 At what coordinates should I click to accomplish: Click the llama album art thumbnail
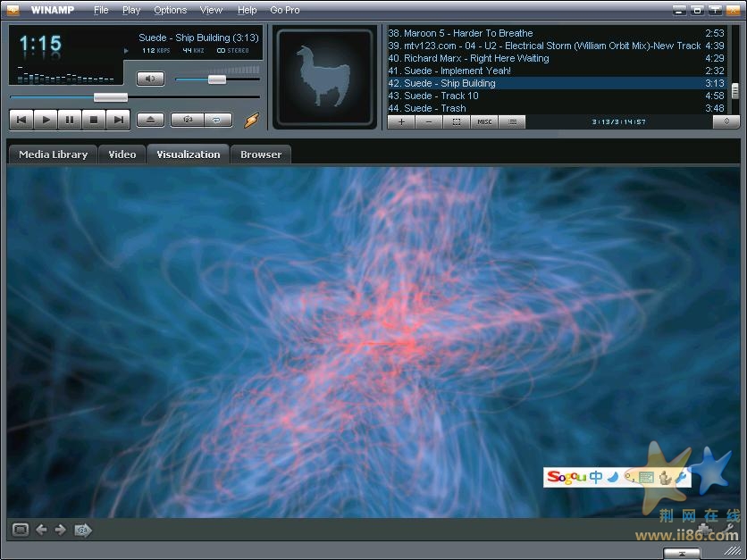pos(323,78)
